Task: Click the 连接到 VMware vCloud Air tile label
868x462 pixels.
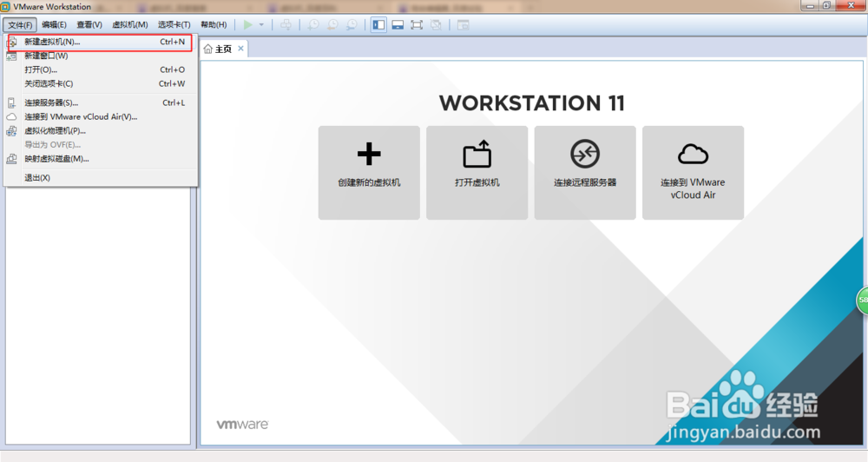Action: (x=693, y=188)
